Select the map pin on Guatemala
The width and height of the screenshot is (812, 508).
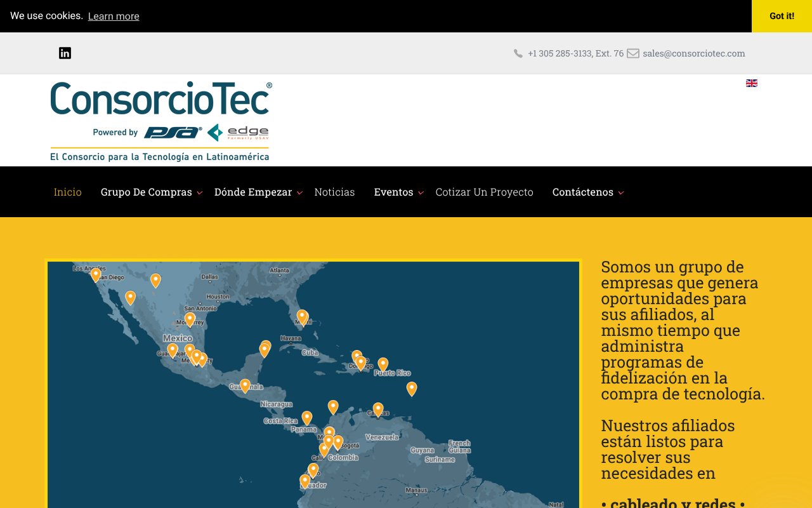coord(245,384)
